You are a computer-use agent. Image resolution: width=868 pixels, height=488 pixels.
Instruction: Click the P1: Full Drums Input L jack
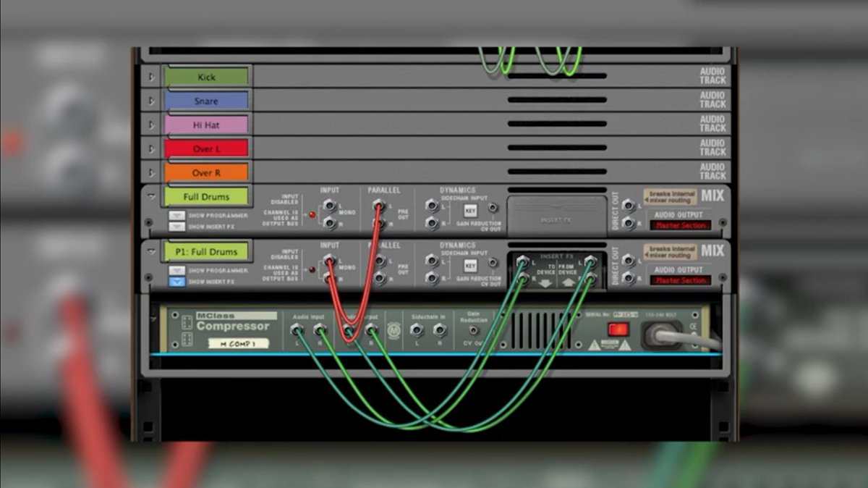click(329, 260)
